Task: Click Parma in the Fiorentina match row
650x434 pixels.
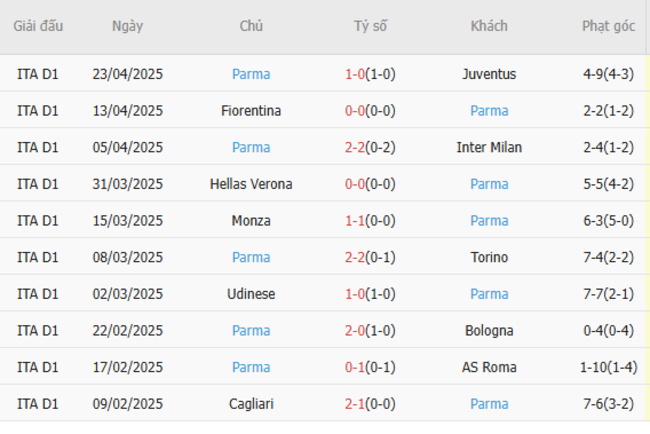Action: pos(489,111)
